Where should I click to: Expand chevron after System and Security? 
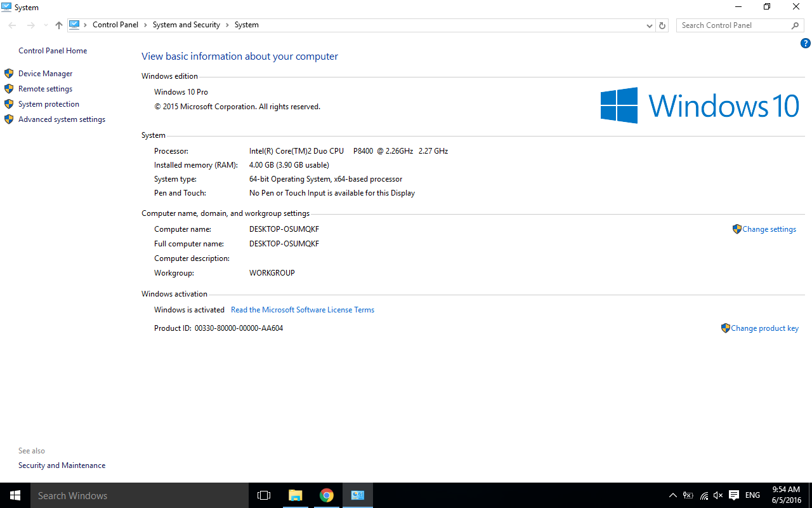pyautogui.click(x=228, y=25)
